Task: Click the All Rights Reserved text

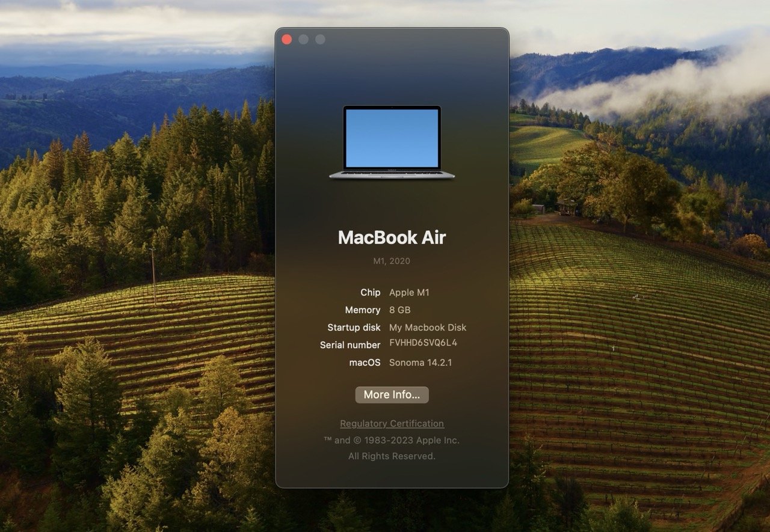Action: point(392,456)
